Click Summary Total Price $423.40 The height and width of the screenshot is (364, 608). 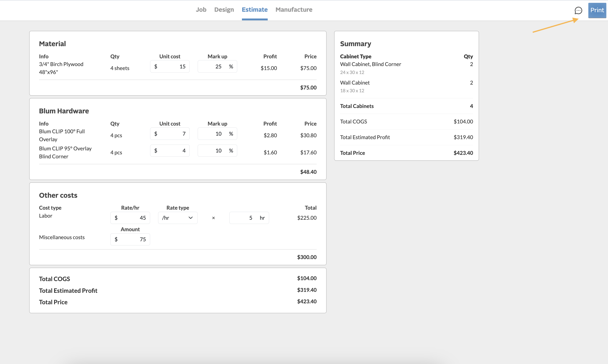point(463,153)
